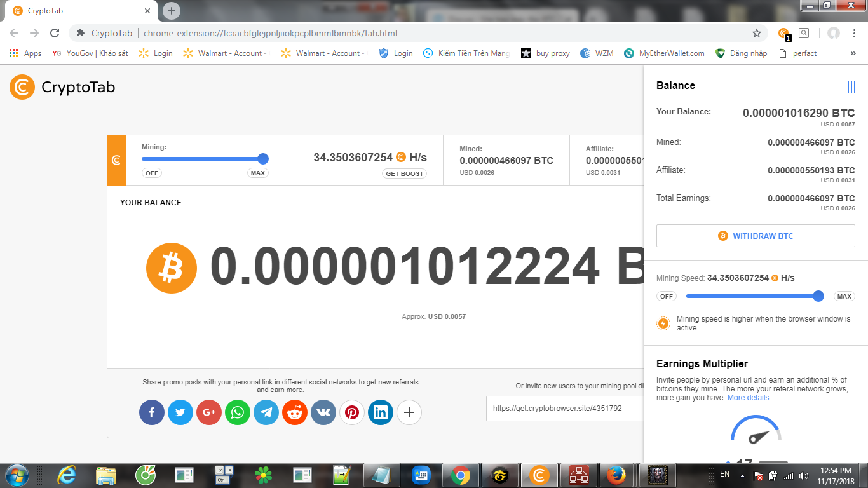Set MAX mining speed in Balance panel
Image resolution: width=868 pixels, height=488 pixels.
844,296
